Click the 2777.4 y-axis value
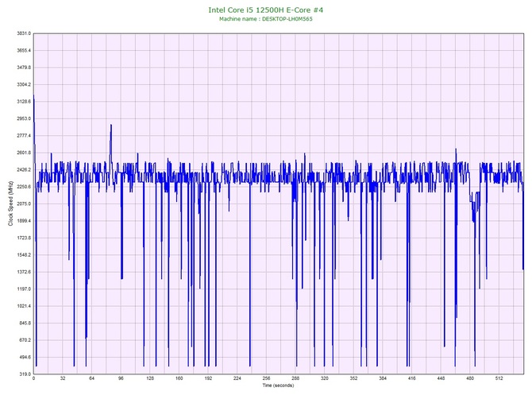Viewport: 532px width, 399px height. (x=24, y=135)
